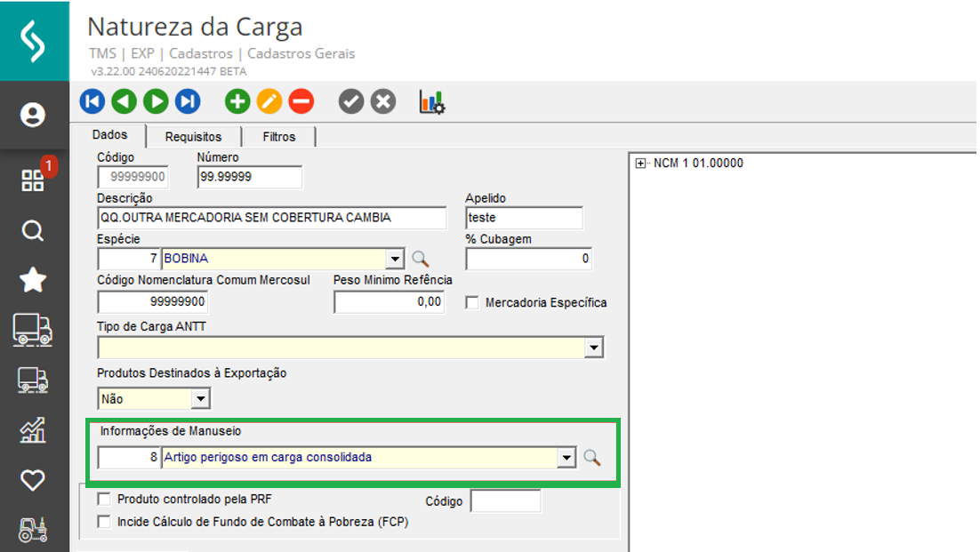Open search from the sidebar

[33, 230]
